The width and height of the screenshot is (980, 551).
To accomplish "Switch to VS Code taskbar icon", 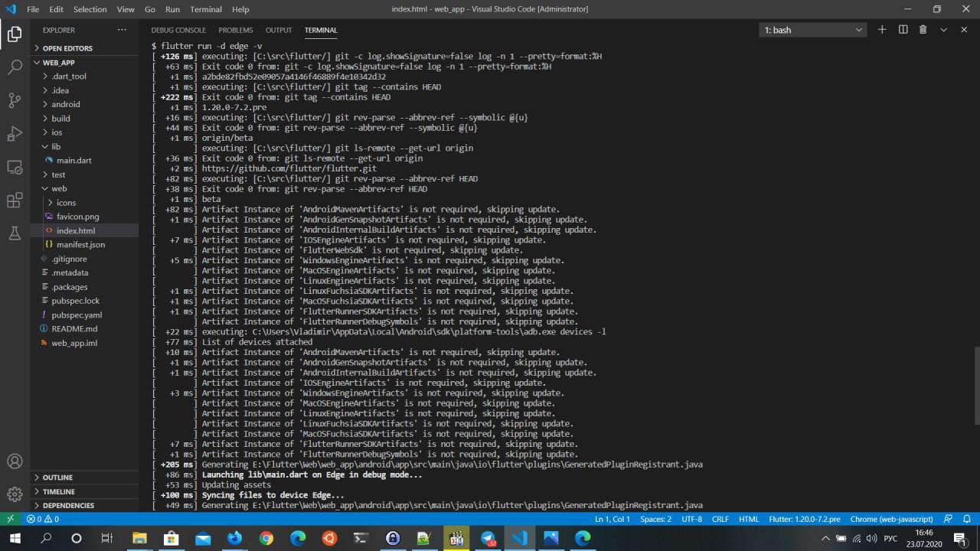I will [x=519, y=539].
